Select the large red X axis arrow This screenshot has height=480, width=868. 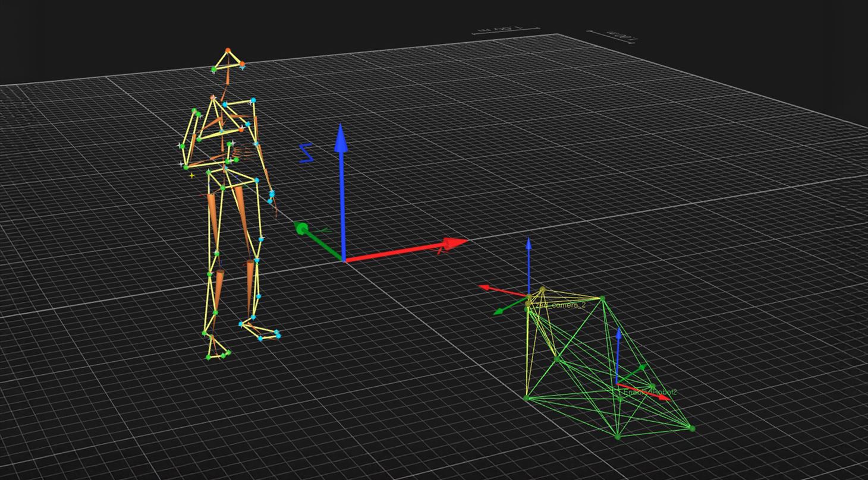[x=405, y=251]
